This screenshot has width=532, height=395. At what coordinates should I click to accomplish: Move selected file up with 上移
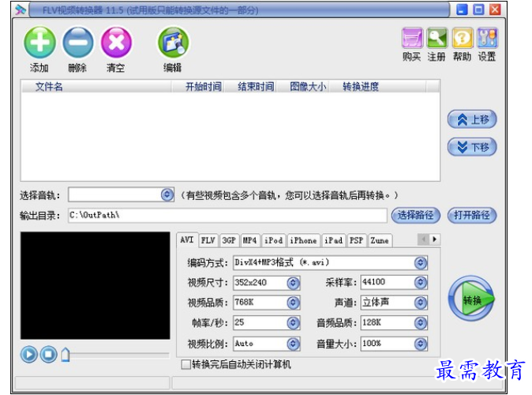click(472, 119)
